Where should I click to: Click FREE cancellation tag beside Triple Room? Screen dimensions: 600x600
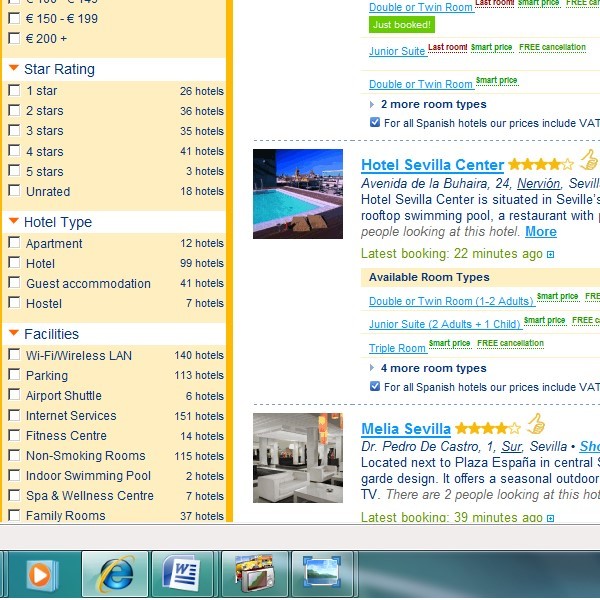click(x=510, y=343)
